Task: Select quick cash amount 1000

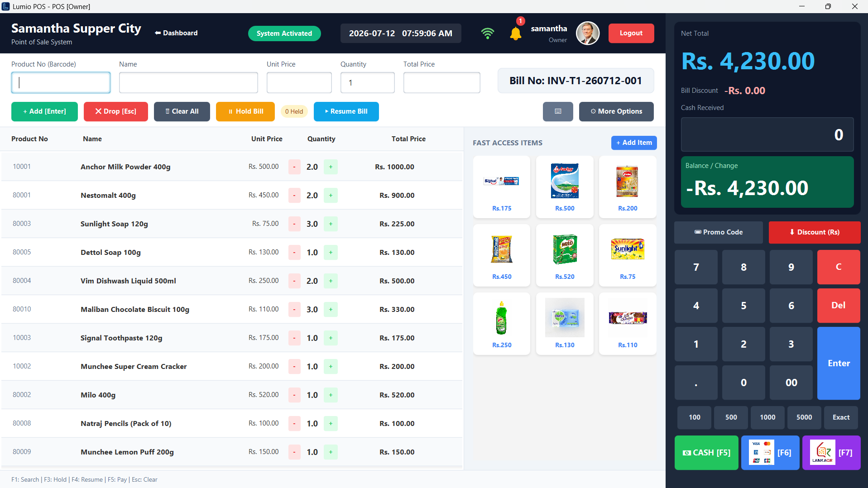Action: (767, 417)
